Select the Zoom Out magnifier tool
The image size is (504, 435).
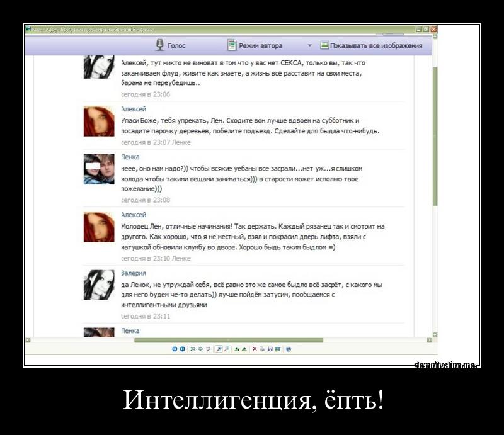pyautogui.click(x=227, y=349)
